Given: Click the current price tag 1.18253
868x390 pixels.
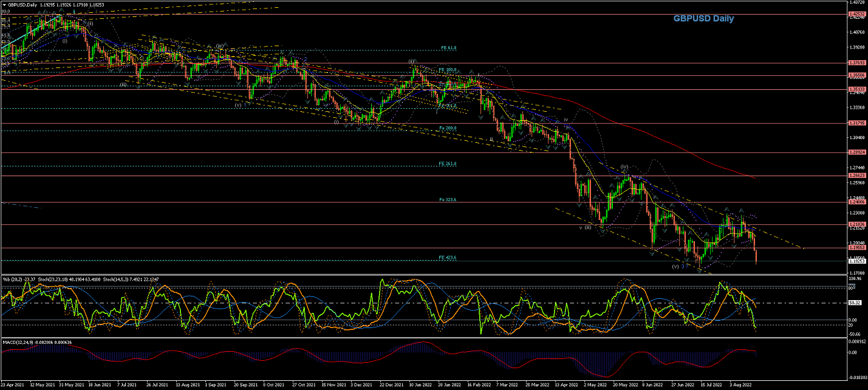Looking at the screenshot, I should [x=858, y=261].
